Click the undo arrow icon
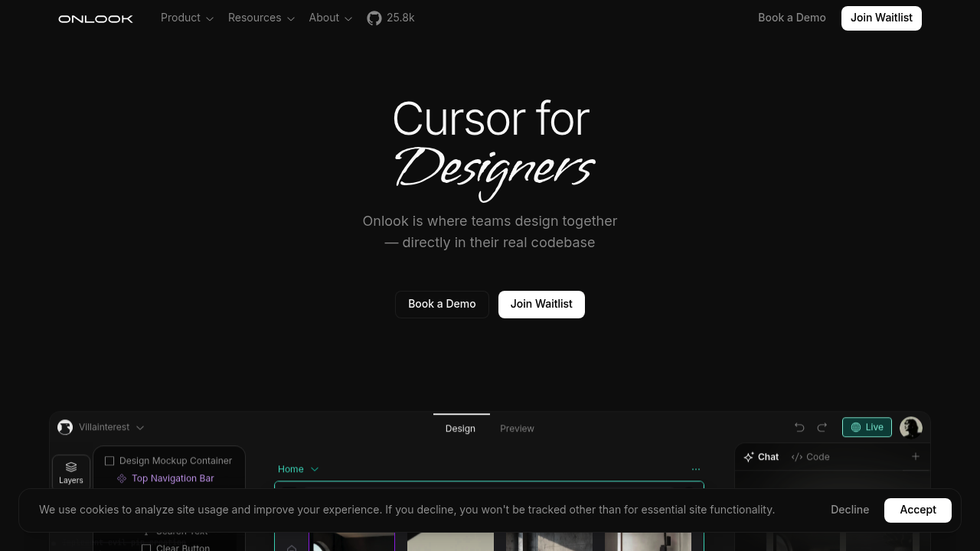 pos(799,427)
